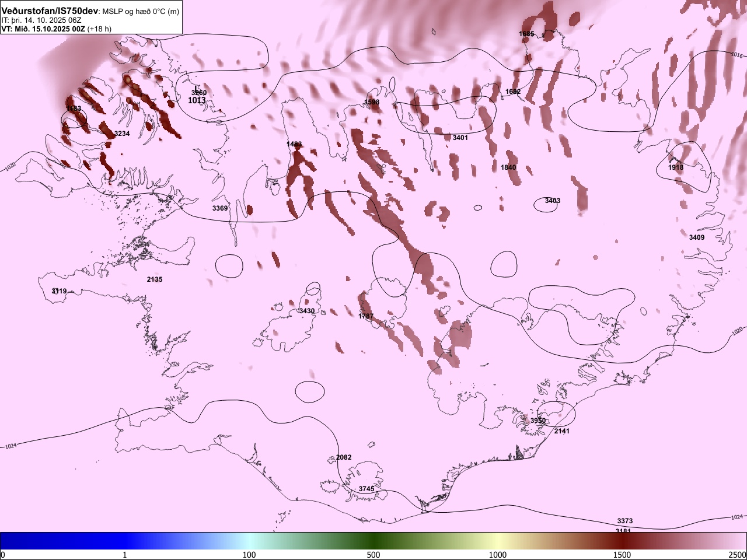Click the color scale tick label 1

125,555
